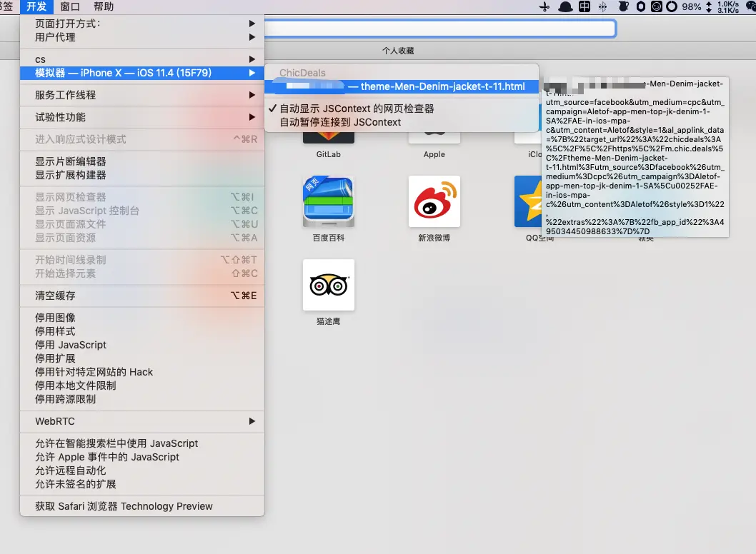Open WeChat status icon in menu bar
The image size is (756, 554).
pos(751,6)
